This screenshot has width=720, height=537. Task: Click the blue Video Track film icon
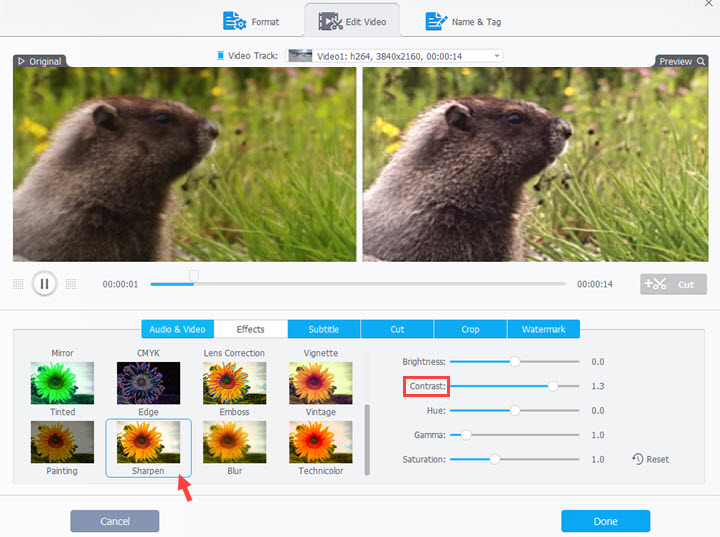[x=220, y=56]
